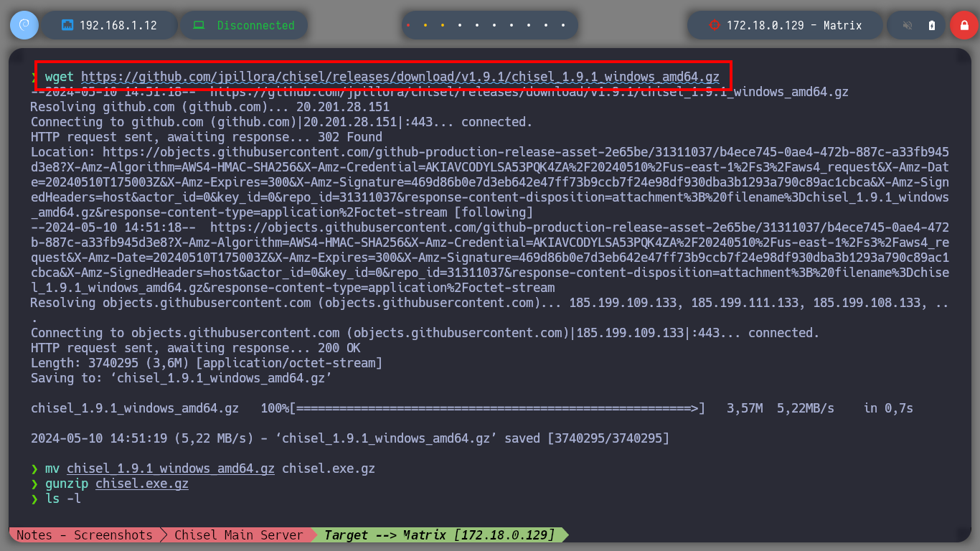Select the 192.168.1.12 IP address label

[118, 25]
